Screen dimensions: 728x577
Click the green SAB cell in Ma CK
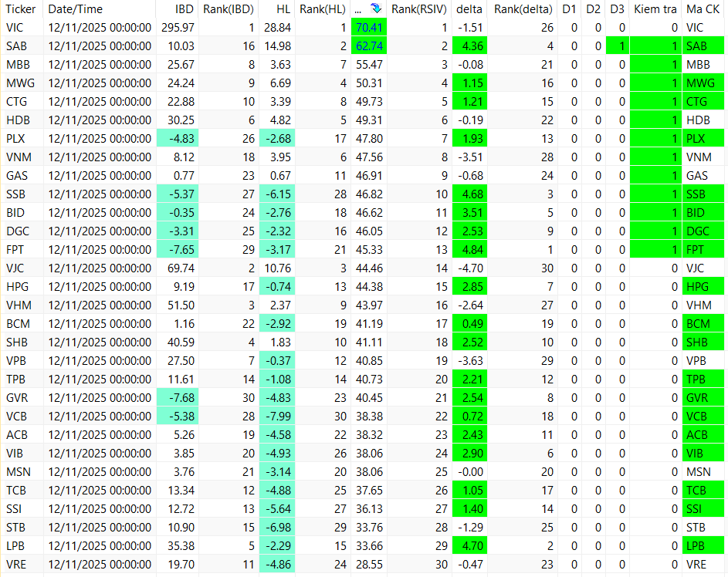(x=703, y=46)
